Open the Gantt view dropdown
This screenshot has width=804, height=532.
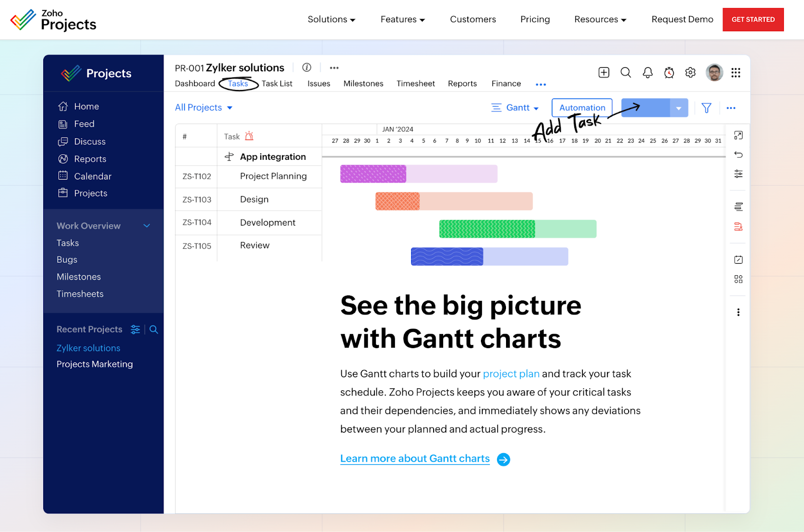(536, 108)
